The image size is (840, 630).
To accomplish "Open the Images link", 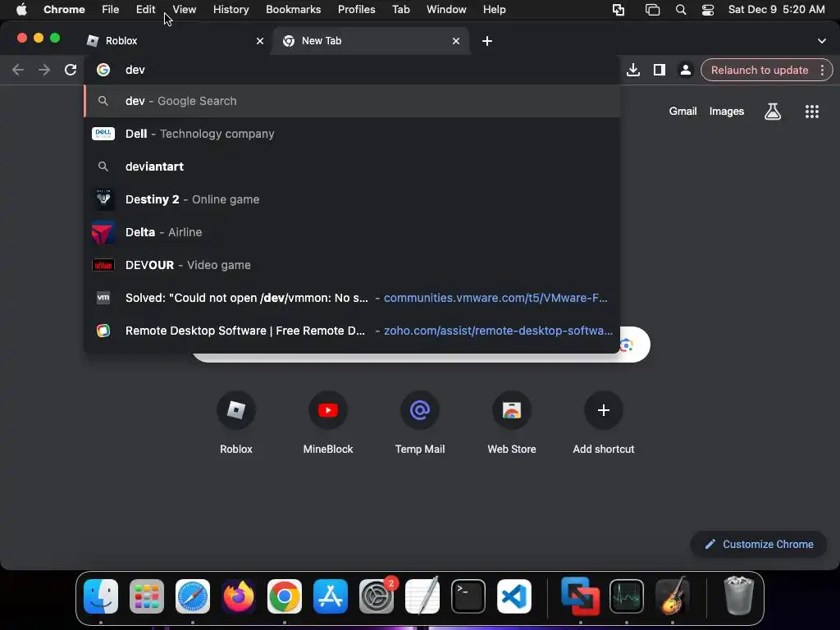I will (x=727, y=111).
